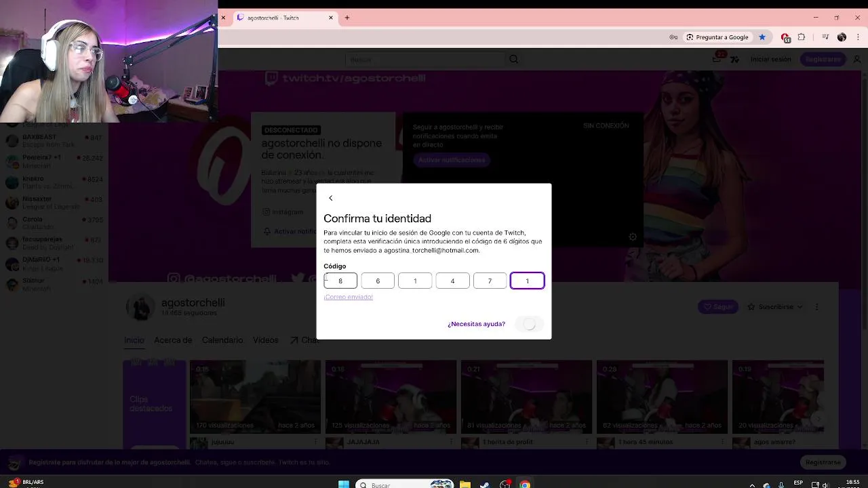868x488 pixels.
Task: Close the agostorchelli Twitch tab
Action: [331, 18]
